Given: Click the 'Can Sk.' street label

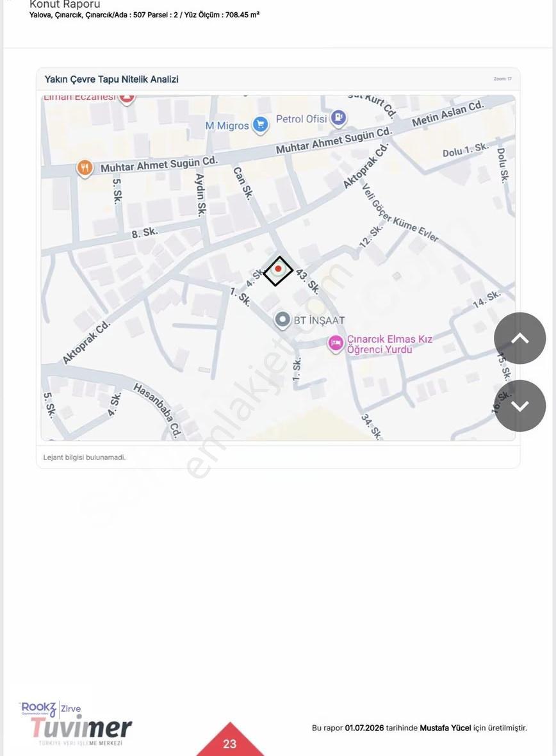Looking at the screenshot, I should point(243,184).
